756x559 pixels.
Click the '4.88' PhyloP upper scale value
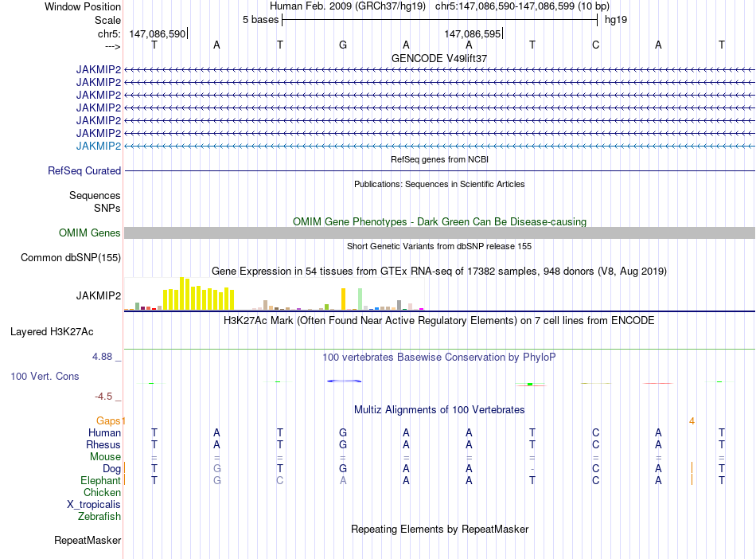click(102, 357)
